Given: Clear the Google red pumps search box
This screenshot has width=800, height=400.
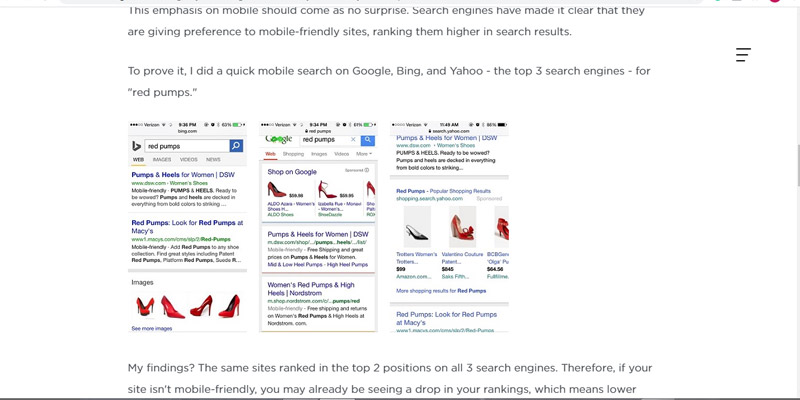Looking at the screenshot, I should point(353,140).
